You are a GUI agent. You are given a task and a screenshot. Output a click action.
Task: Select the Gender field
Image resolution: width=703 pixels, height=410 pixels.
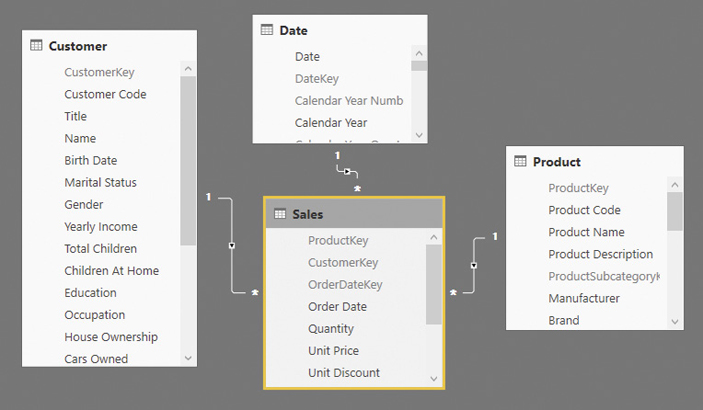(x=84, y=204)
